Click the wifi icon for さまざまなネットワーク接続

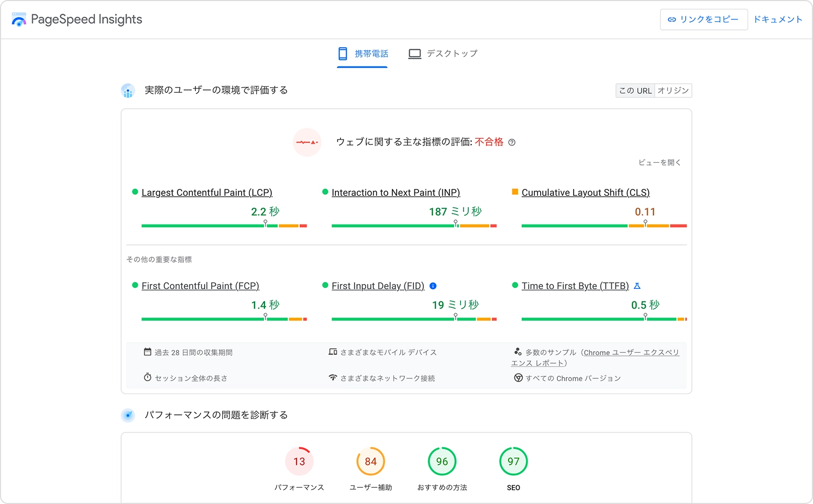click(x=333, y=377)
